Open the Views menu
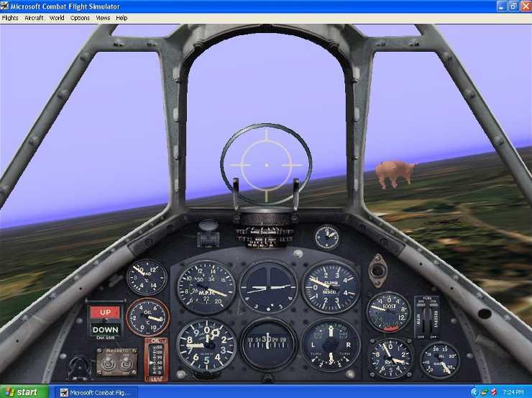This screenshot has height=398, width=532. coord(103,18)
